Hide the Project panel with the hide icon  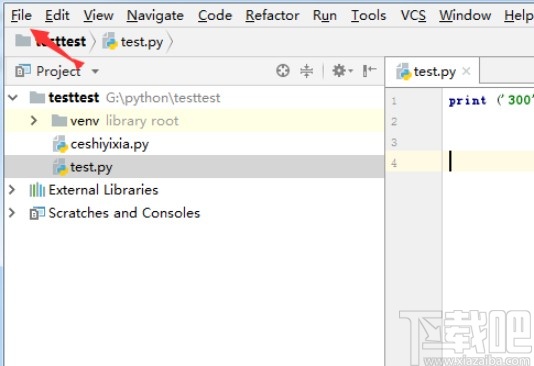tap(369, 71)
